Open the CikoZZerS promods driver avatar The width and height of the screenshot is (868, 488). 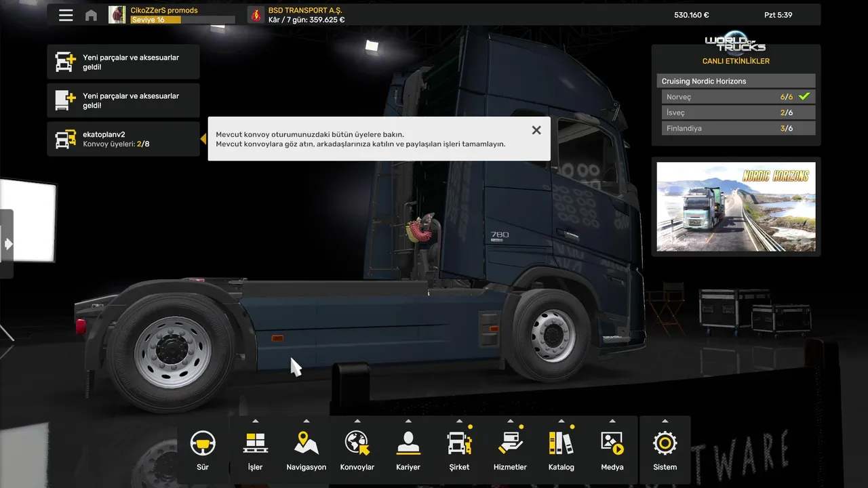[117, 15]
